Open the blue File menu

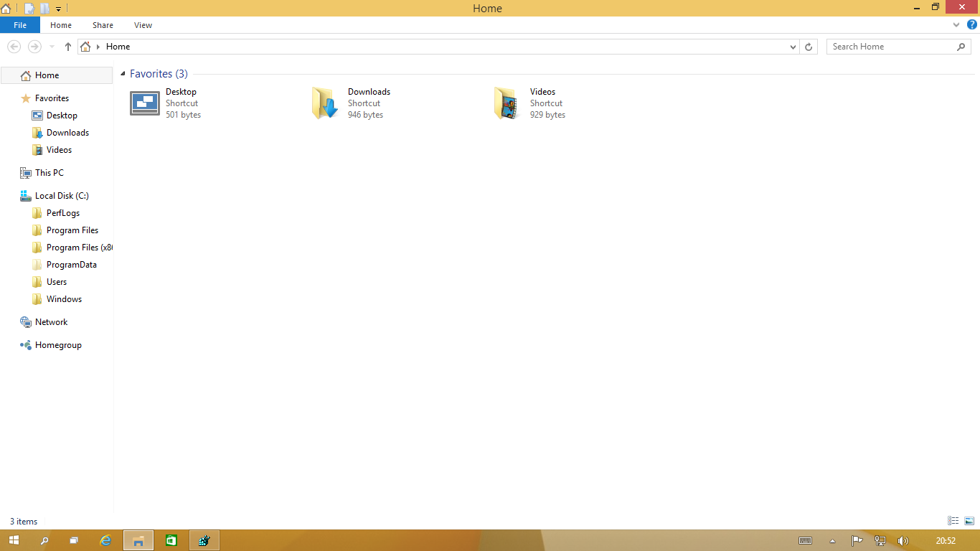point(20,24)
